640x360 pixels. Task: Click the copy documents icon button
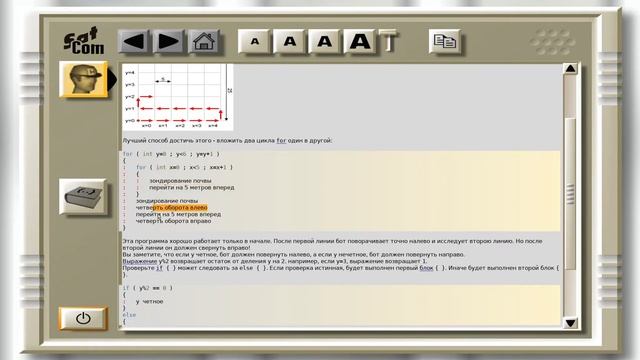coord(444,41)
